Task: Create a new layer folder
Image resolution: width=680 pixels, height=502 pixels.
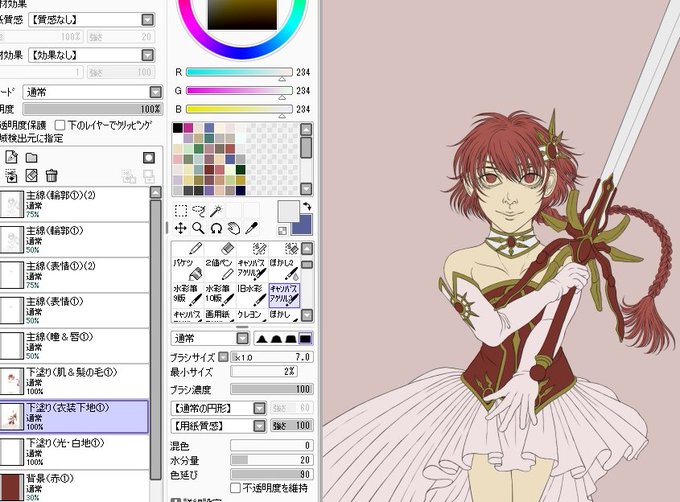Action: pos(32,158)
